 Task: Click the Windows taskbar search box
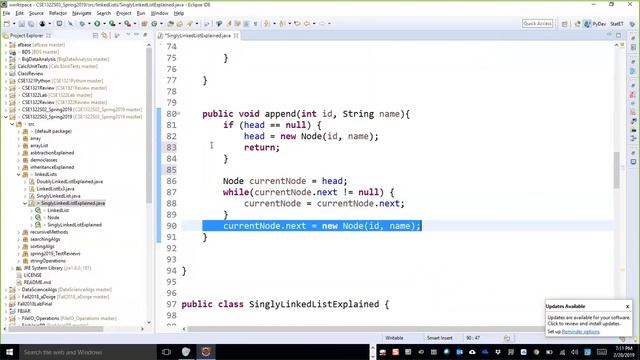pyautogui.click(x=88, y=352)
